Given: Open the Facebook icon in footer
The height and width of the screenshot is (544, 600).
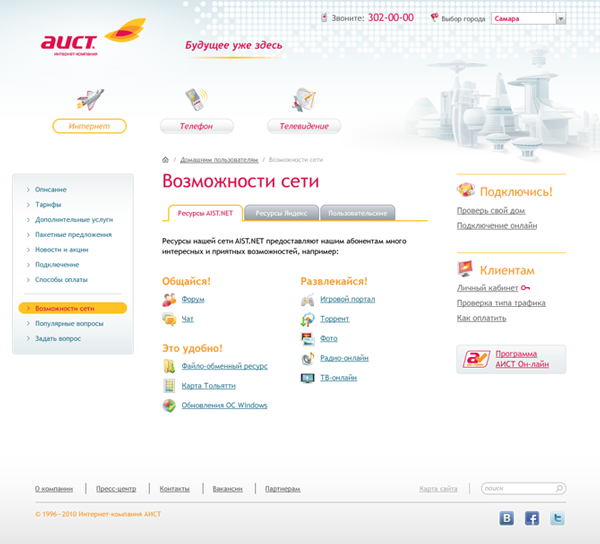Looking at the screenshot, I should (x=532, y=518).
